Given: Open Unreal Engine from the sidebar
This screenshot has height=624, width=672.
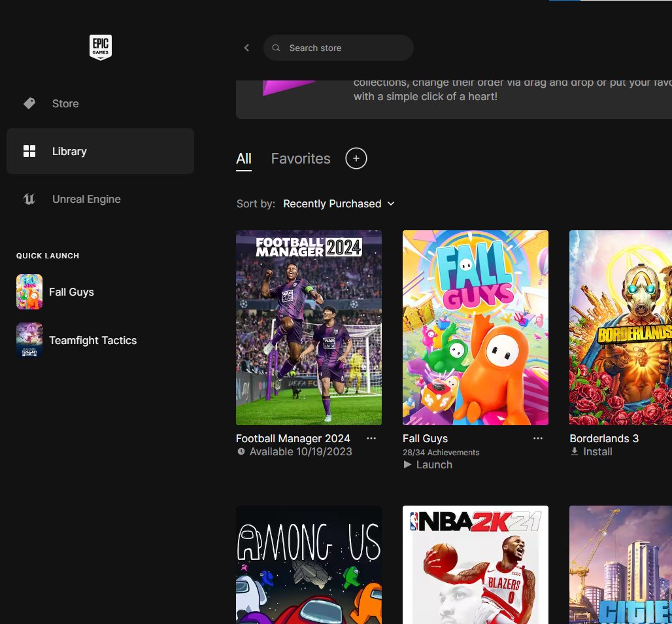Looking at the screenshot, I should coord(100,199).
